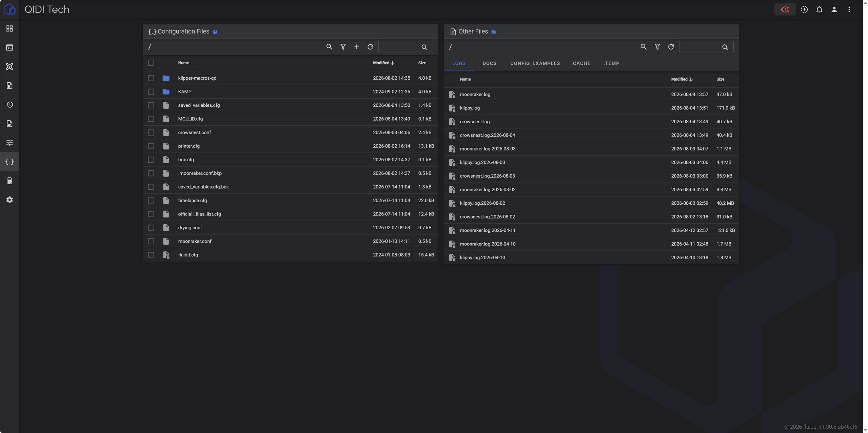The height and width of the screenshot is (433, 868).
Task: Sort Other Files by Modified column
Action: [682, 79]
